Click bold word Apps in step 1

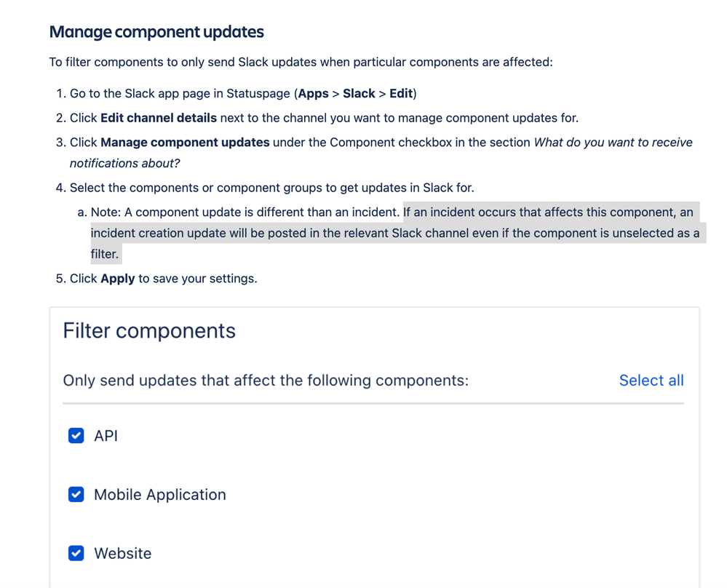pos(314,94)
